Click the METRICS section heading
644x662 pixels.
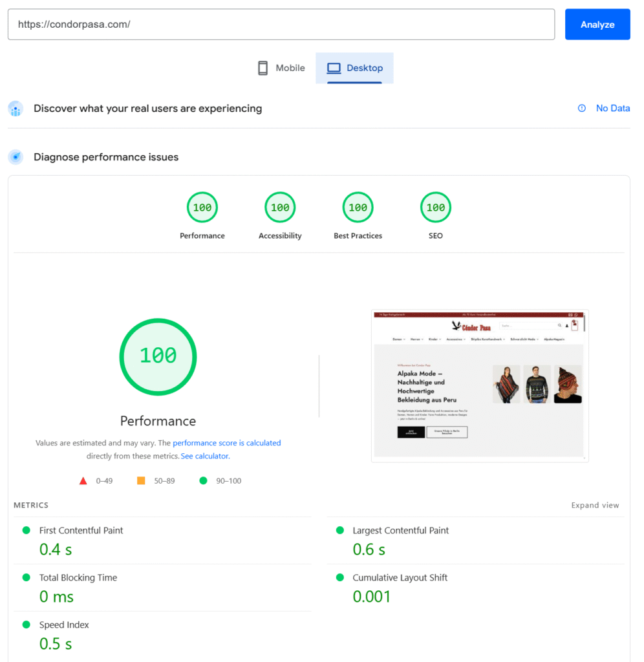[x=31, y=506]
